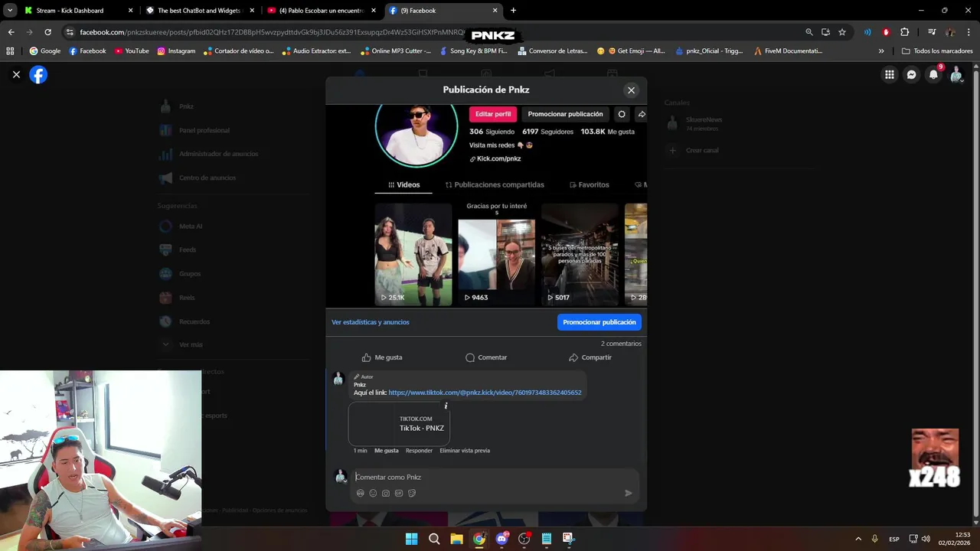This screenshot has height=551, width=980.
Task: Click the Comentar speech bubble button
Action: [486, 357]
